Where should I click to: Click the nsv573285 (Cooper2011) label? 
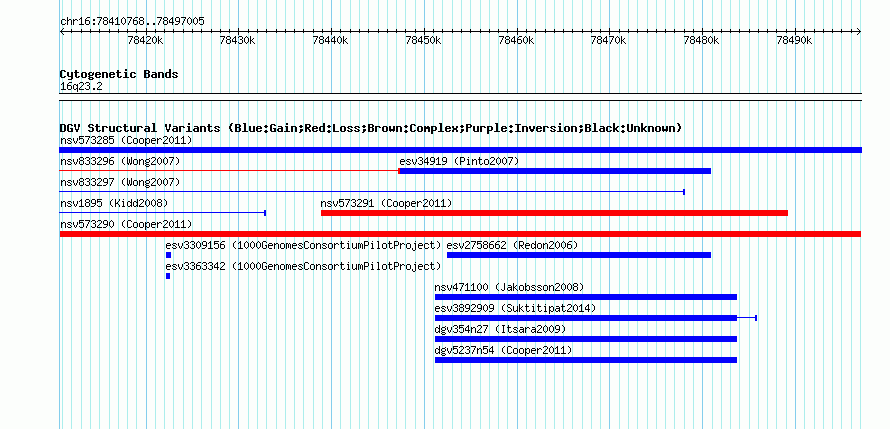click(126, 140)
